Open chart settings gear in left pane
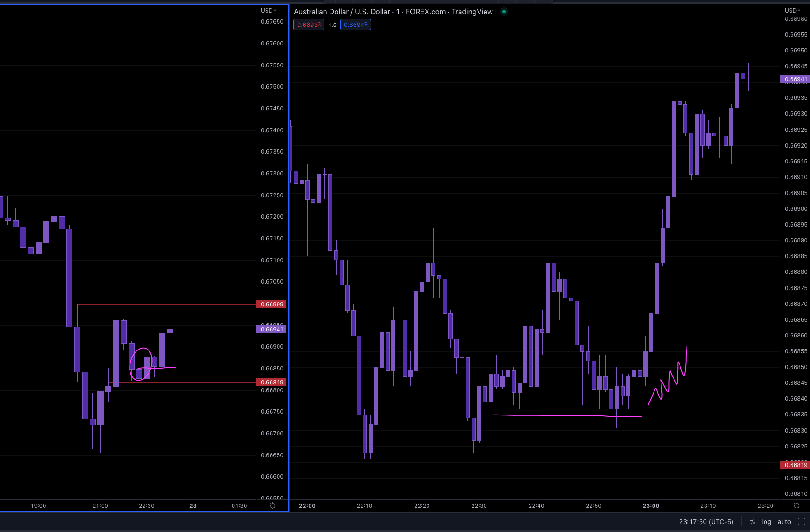The image size is (810, 532). [273, 506]
